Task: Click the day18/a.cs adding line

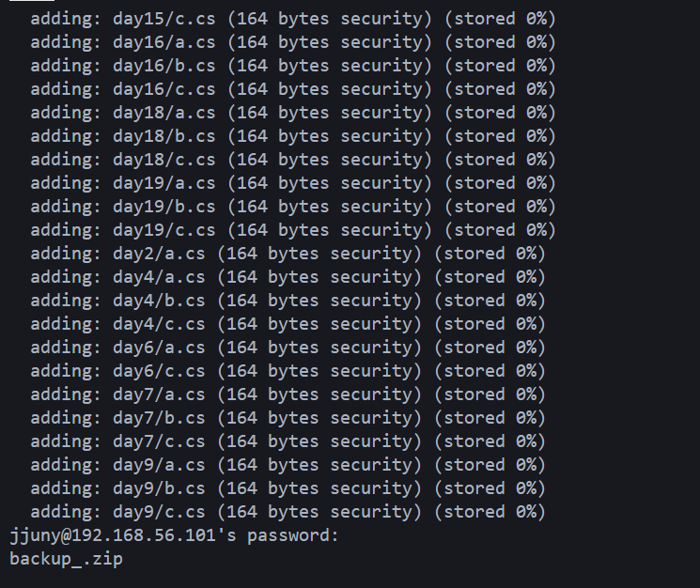Action: coord(293,113)
